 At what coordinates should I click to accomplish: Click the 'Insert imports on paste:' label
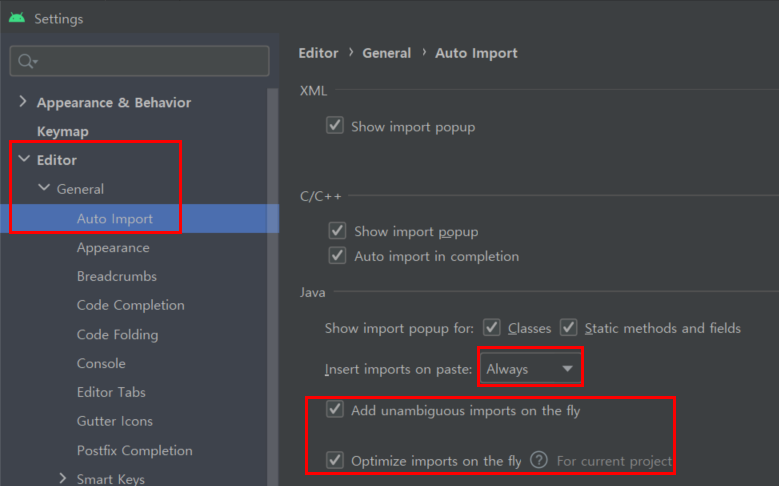coord(398,369)
